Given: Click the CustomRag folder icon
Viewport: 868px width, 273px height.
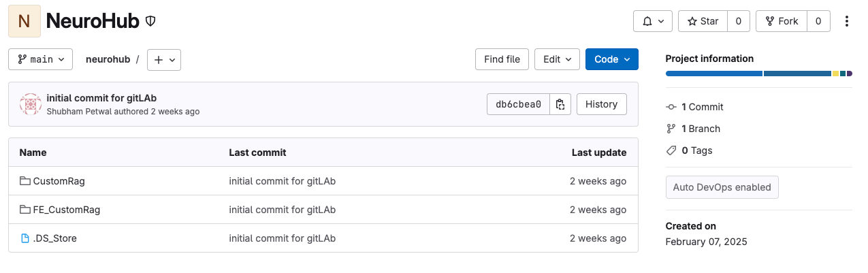Looking at the screenshot, I should (25, 181).
